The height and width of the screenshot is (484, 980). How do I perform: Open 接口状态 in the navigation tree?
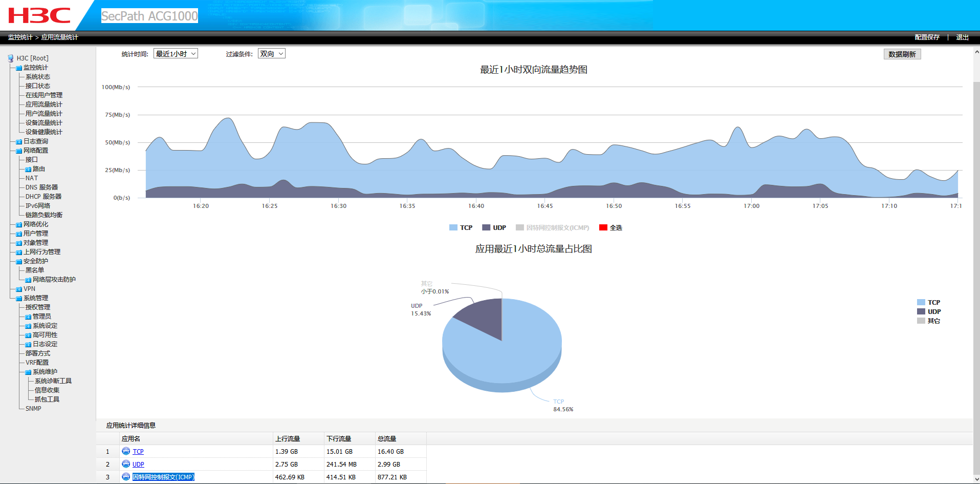38,86
